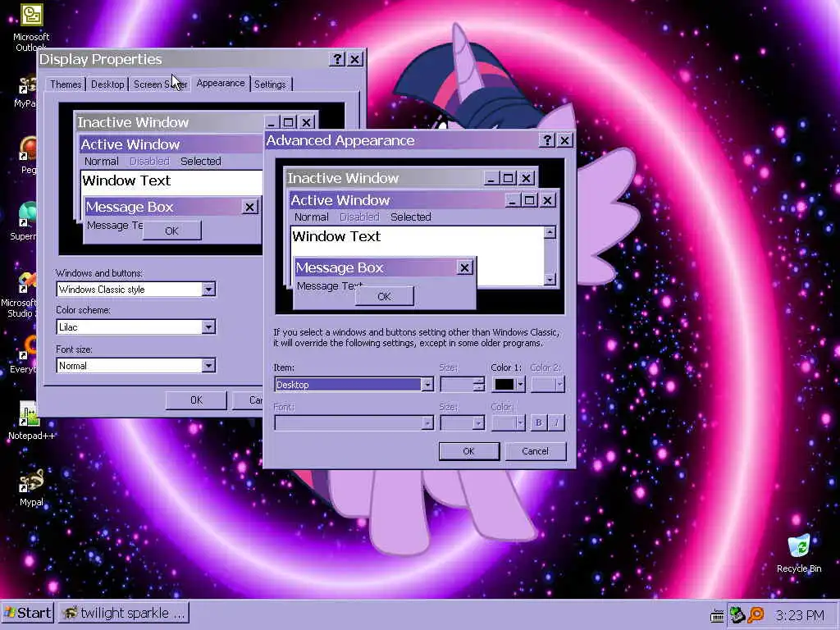Click Inactive Window title in Advanced preview

(x=343, y=178)
